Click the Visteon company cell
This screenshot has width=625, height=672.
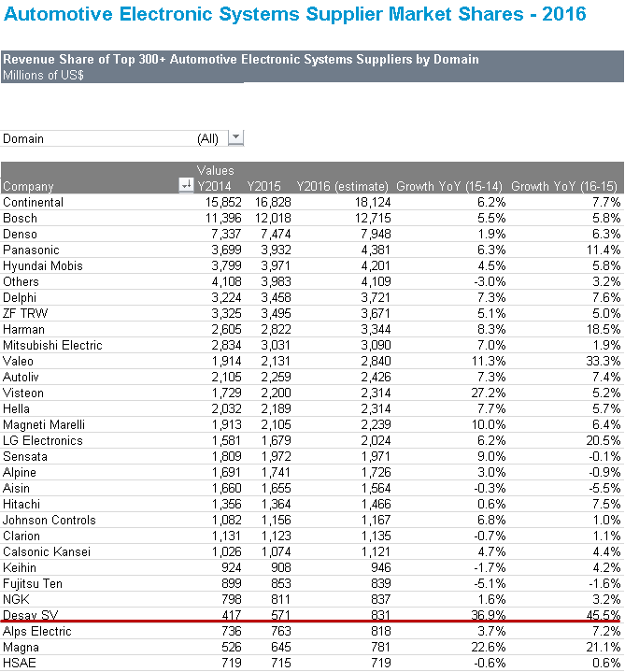pyautogui.click(x=23, y=393)
